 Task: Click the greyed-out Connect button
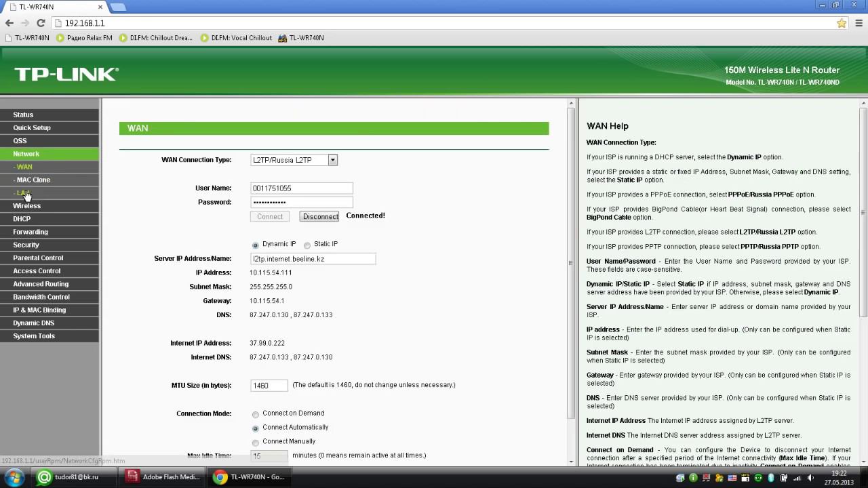pos(270,216)
